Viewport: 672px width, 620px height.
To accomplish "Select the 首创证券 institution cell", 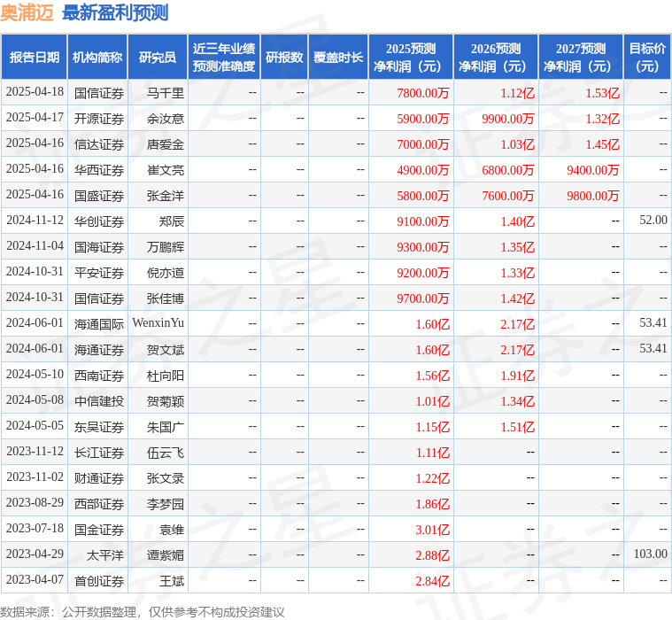I will click(99, 581).
